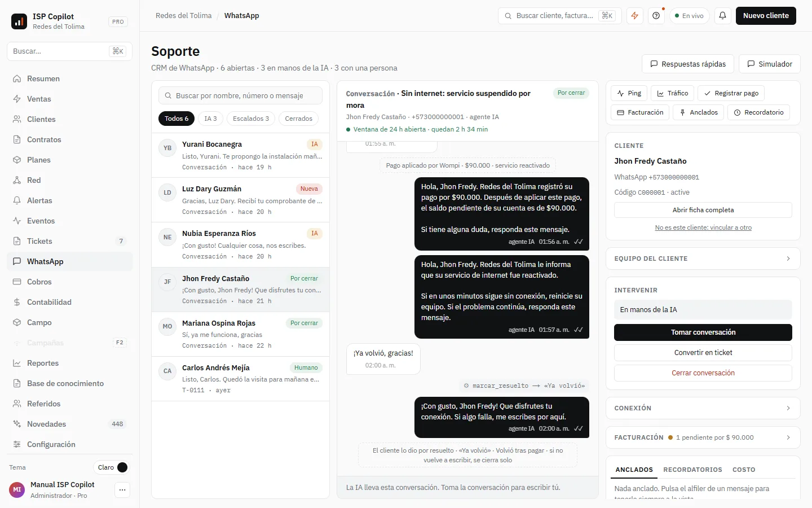Image resolution: width=812 pixels, height=508 pixels.
Task: Open Reportes in the sidebar
Action: [x=70, y=363]
